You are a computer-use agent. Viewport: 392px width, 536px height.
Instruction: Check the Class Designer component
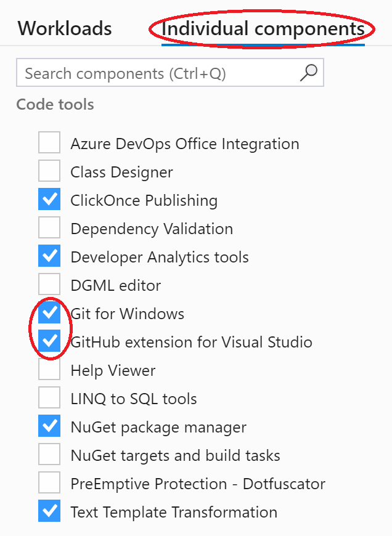(x=49, y=172)
